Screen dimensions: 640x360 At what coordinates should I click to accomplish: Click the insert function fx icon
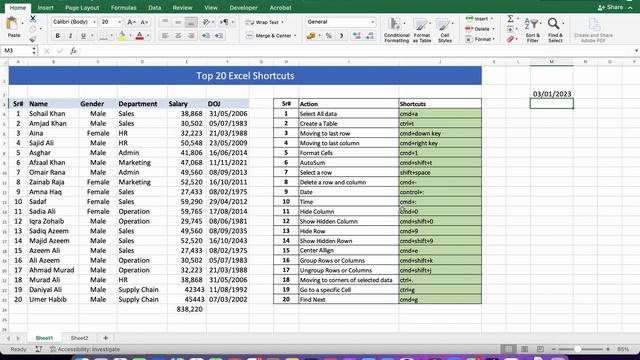73,51
